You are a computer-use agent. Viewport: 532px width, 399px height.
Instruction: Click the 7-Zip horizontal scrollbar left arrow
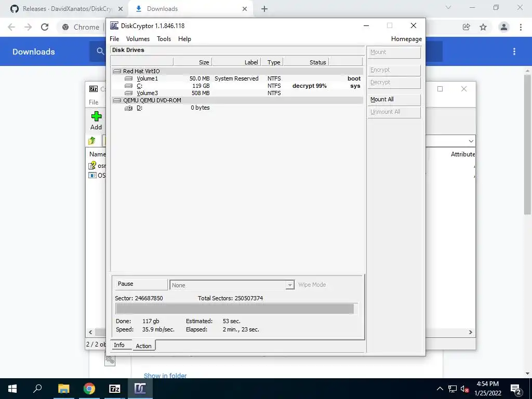[x=90, y=332]
